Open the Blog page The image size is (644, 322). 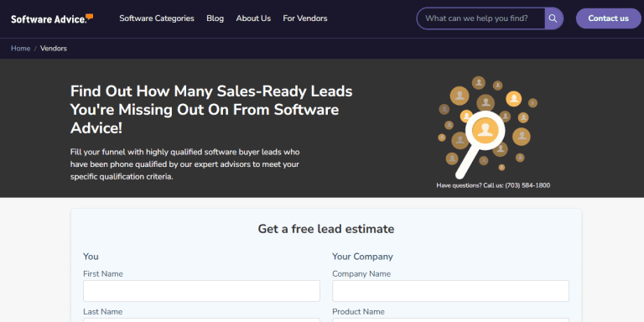[x=216, y=18]
